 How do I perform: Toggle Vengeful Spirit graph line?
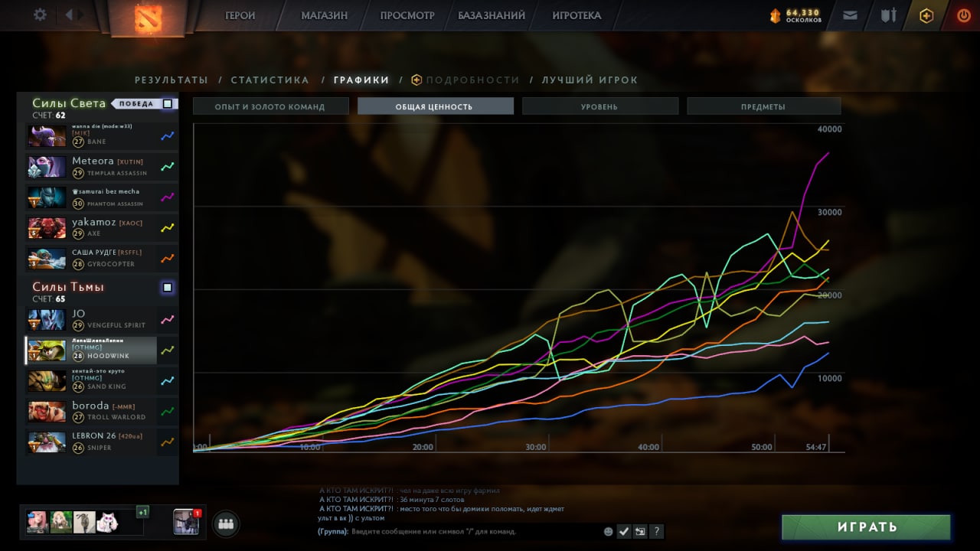[x=168, y=320]
